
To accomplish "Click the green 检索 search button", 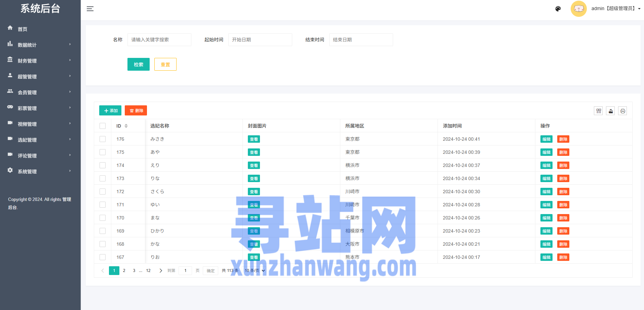I will 138,64.
